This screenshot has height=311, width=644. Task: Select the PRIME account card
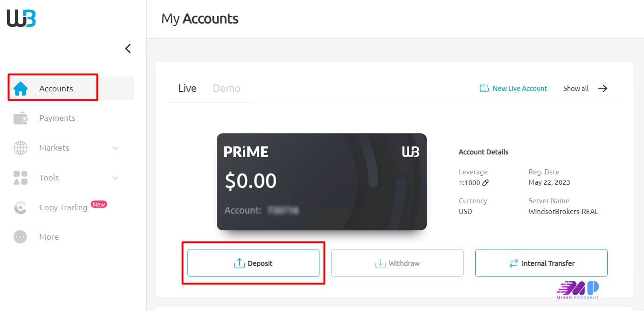[321, 182]
